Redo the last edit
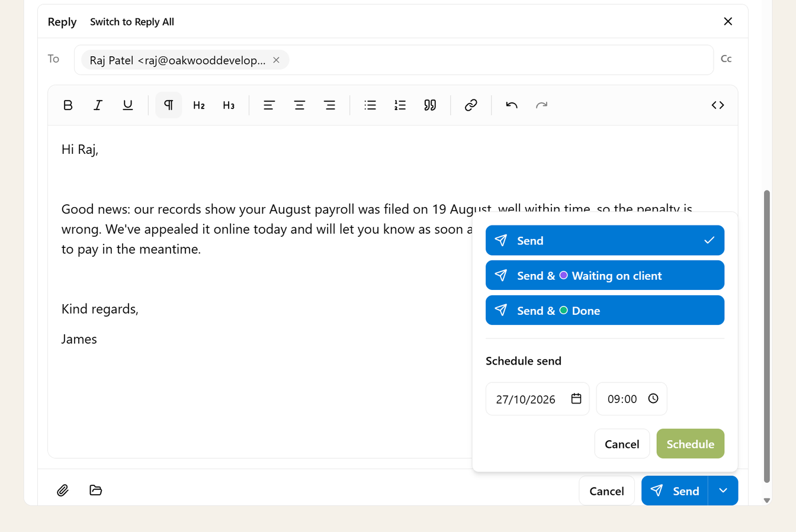The image size is (796, 532). point(541,105)
